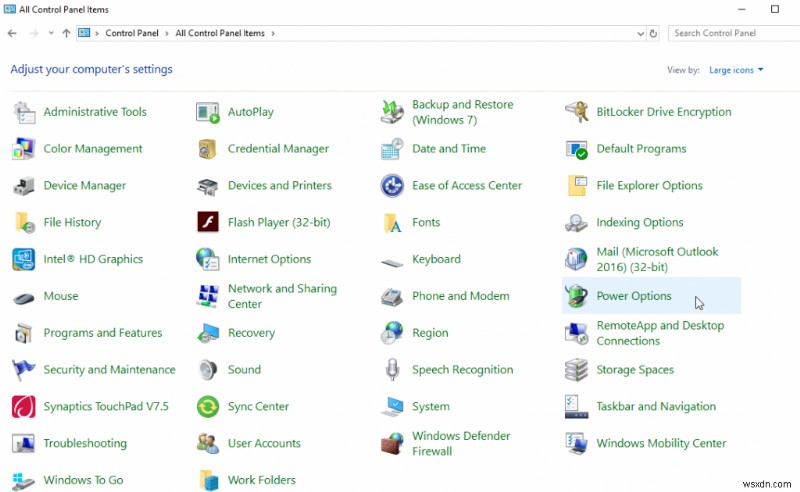Click the Date and Time icon
This screenshot has width=800, height=492.
(x=392, y=149)
